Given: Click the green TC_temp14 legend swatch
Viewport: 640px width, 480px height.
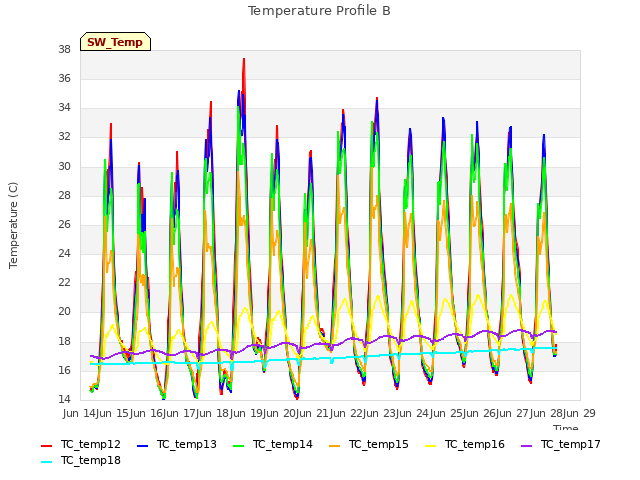Looking at the screenshot, I should click(x=238, y=446).
